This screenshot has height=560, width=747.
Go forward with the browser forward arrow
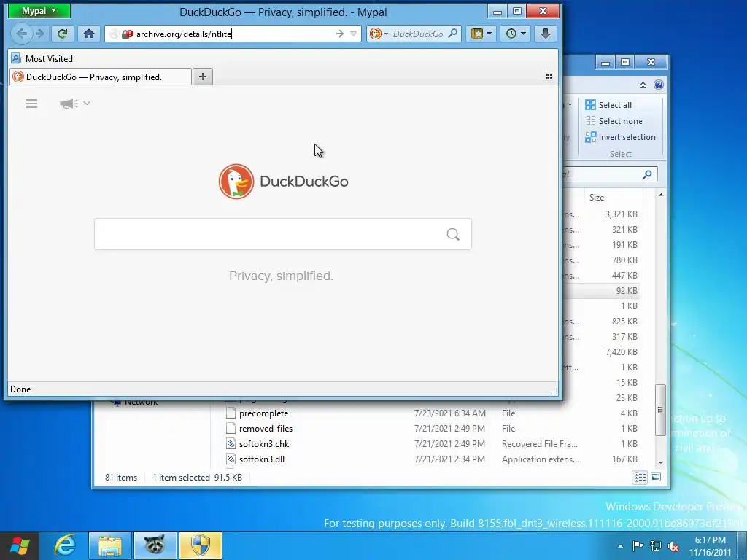pos(40,34)
